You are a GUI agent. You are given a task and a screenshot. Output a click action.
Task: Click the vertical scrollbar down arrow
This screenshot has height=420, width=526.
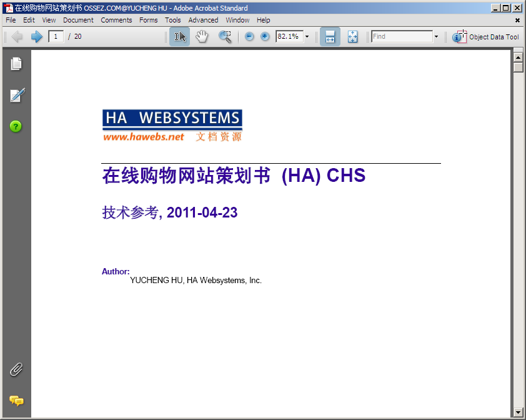coord(518,412)
